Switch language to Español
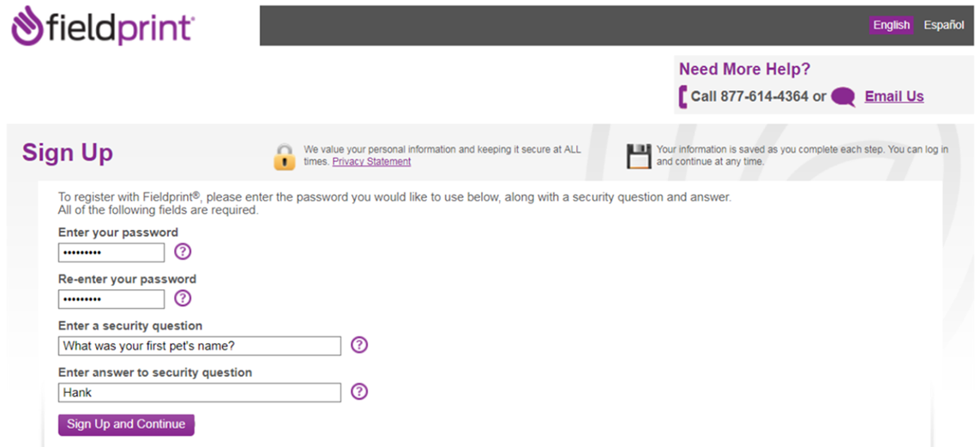Screen dimensions: 980x447 (943, 25)
